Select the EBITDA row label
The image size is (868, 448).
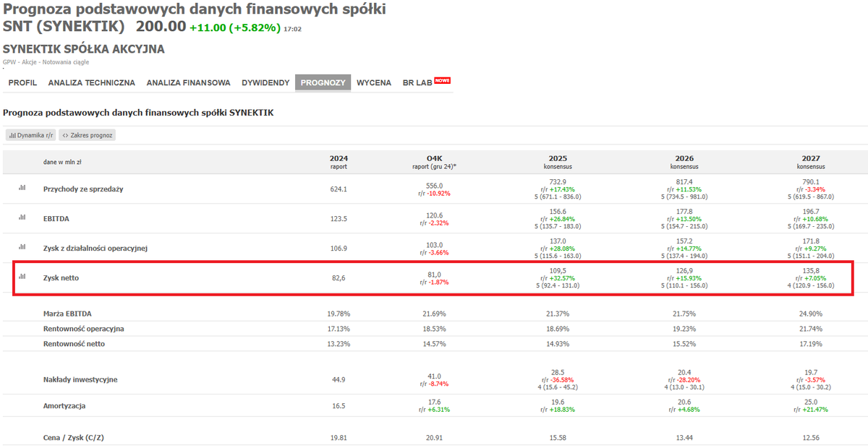(x=56, y=219)
